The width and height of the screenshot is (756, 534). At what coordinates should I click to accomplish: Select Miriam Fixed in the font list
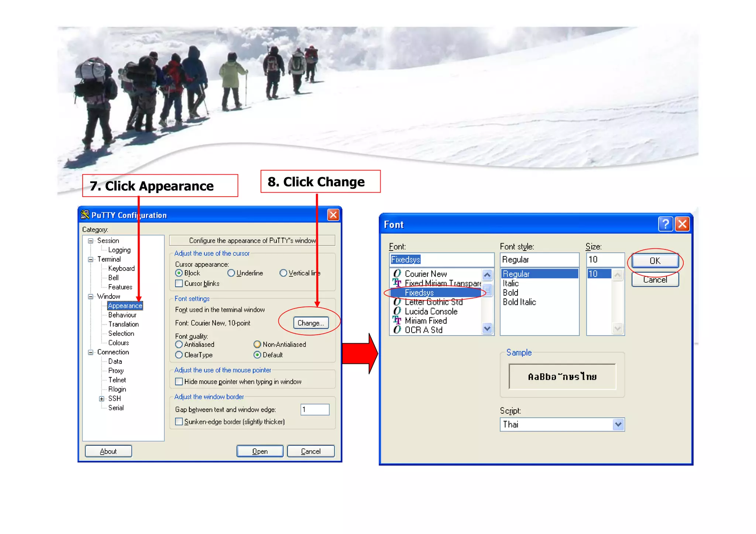pyautogui.click(x=426, y=321)
